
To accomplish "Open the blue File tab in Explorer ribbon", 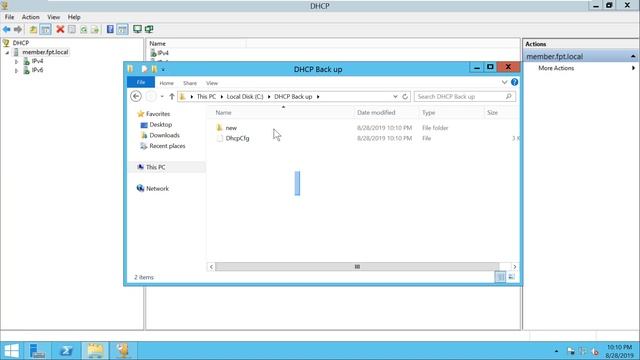I will tap(141, 82).
